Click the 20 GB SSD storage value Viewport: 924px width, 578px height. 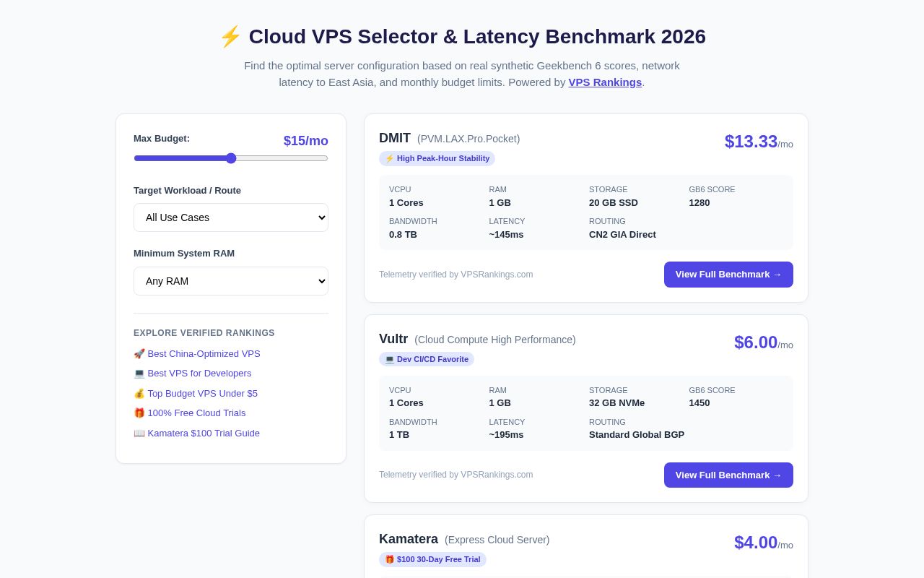click(614, 203)
